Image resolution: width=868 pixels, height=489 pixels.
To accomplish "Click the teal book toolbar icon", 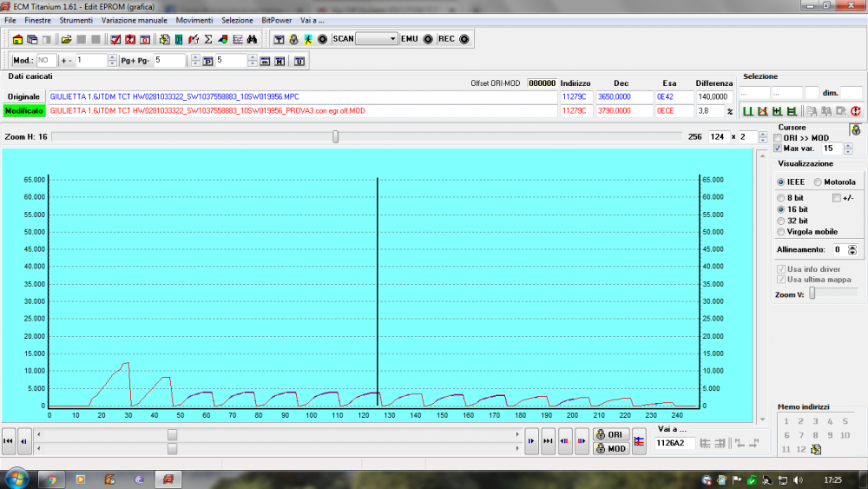I will coord(179,39).
